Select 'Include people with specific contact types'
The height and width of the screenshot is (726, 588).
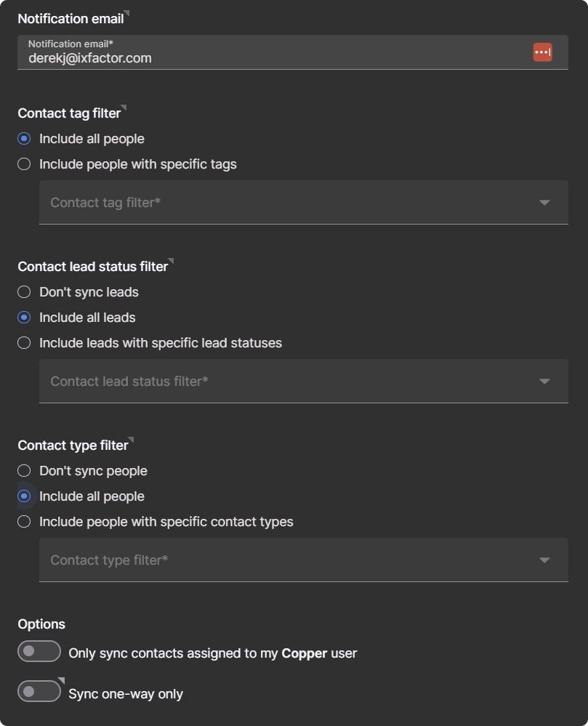pos(24,522)
